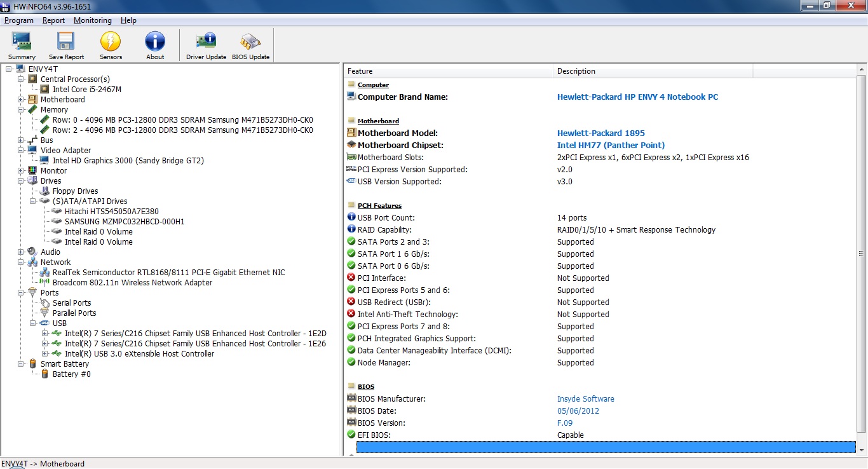Click the Ports icon in tree
868x469 pixels.
pyautogui.click(x=32, y=292)
